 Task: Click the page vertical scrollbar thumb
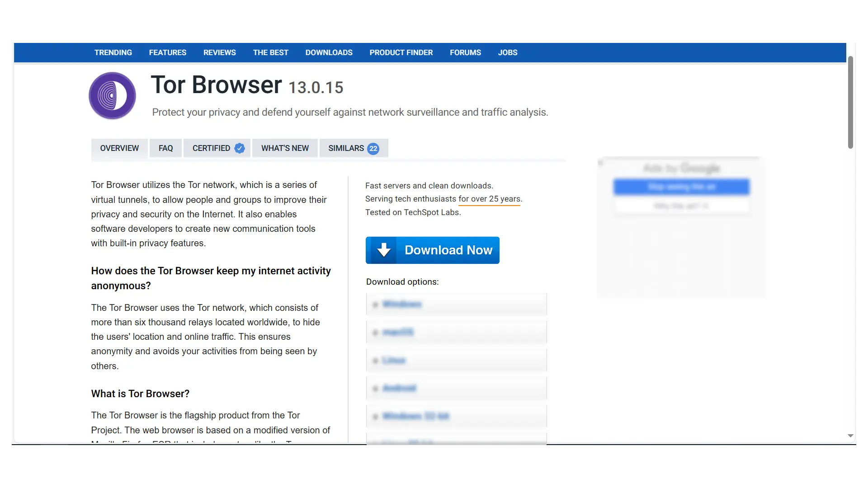click(x=850, y=102)
